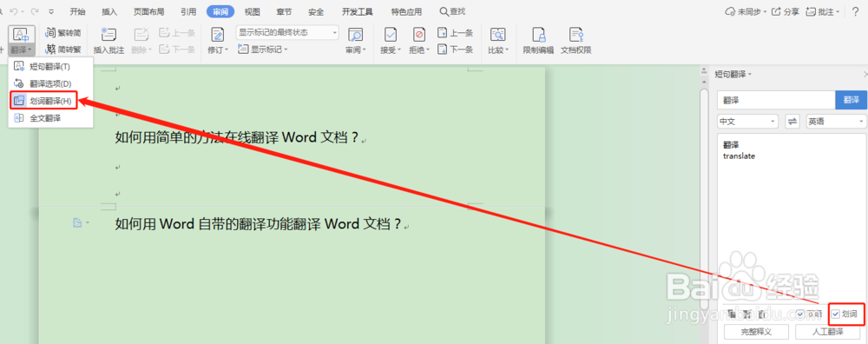Image resolution: width=868 pixels, height=344 pixels.
Task: Go to previous change (上一条) beside Reject
Action: click(455, 33)
